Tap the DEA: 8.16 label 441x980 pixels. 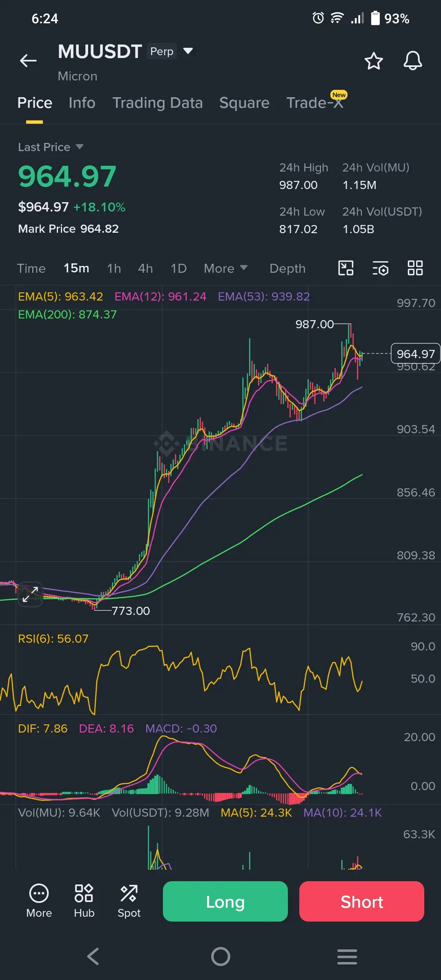[x=106, y=728]
